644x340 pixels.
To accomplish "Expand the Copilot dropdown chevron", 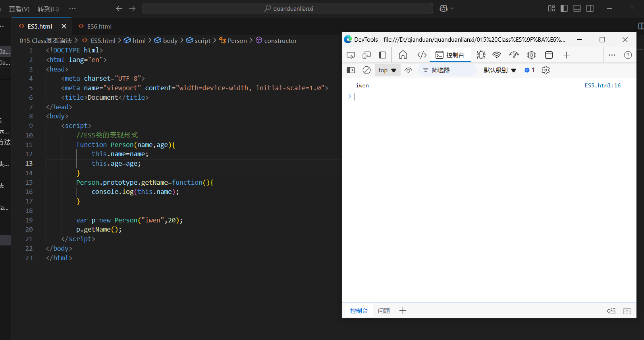I will [x=452, y=8].
